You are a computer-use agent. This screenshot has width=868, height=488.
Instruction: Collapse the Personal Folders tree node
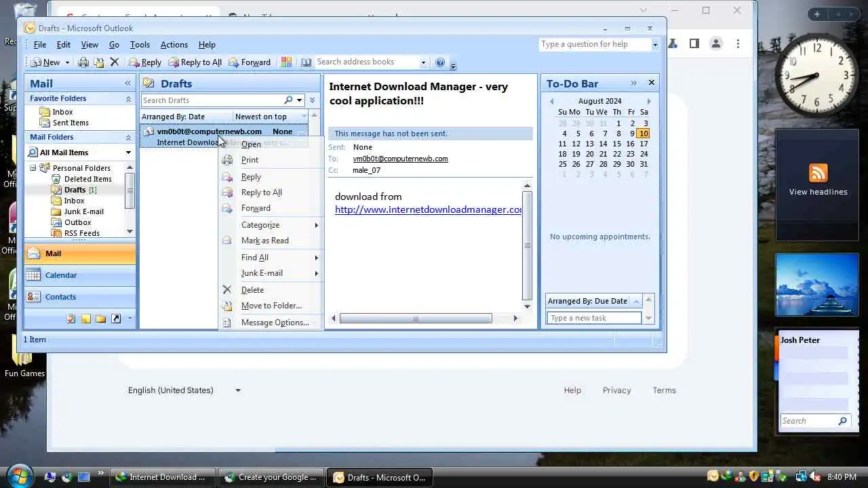(33, 168)
